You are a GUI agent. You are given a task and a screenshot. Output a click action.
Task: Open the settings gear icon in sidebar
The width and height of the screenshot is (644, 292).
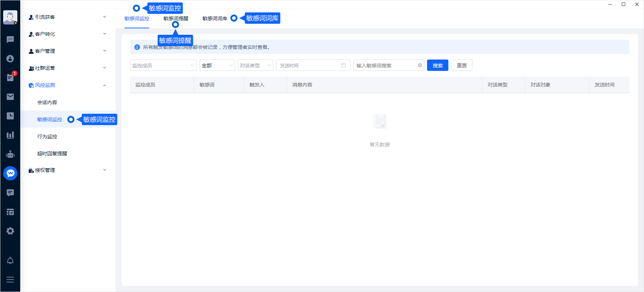10,231
